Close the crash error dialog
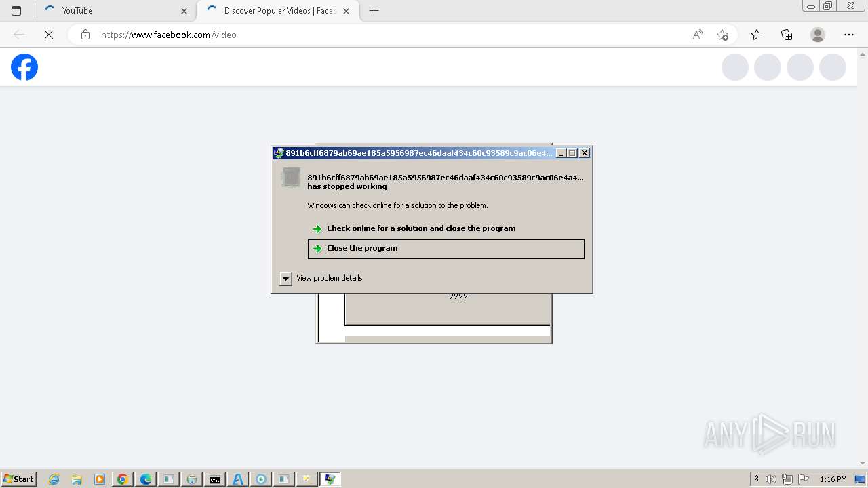 tap(585, 153)
